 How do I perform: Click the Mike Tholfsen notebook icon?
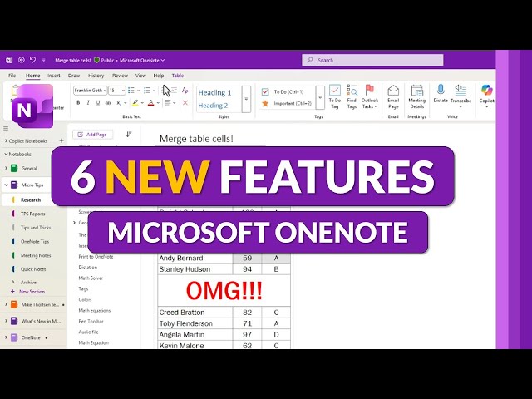14,304
